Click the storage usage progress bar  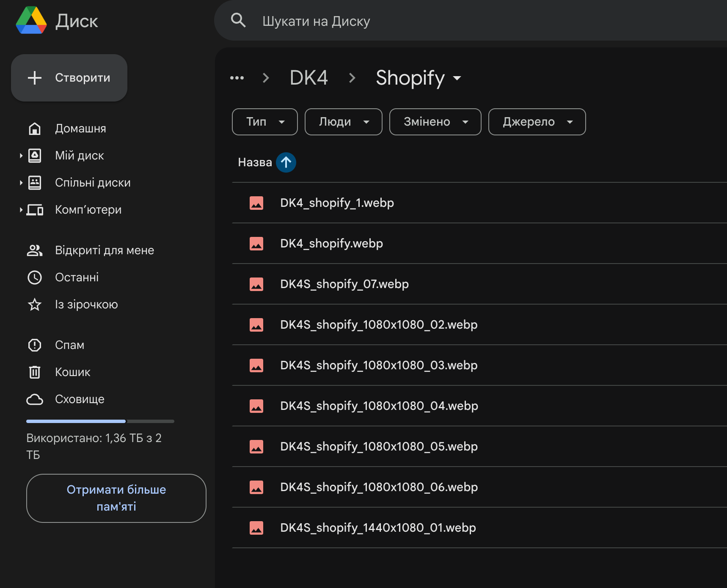point(100,421)
